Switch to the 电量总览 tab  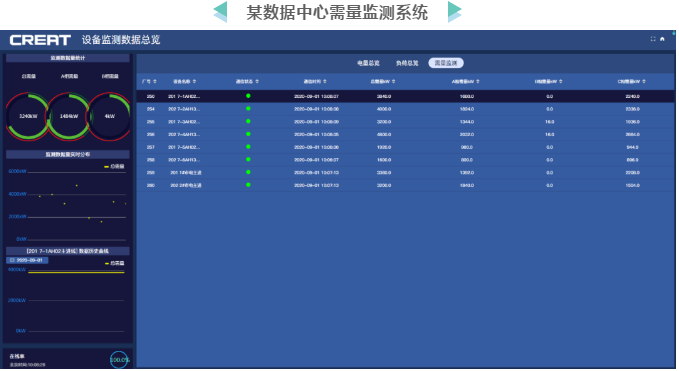click(369, 63)
